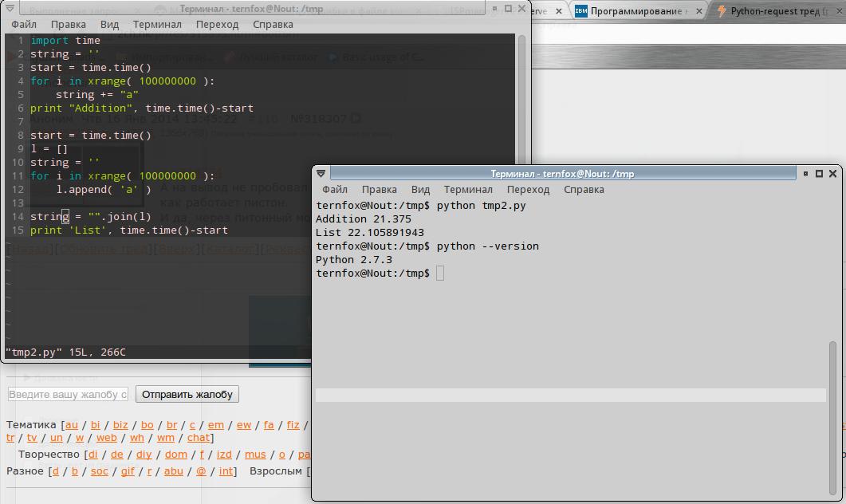Close the front terminal window
The width and height of the screenshot is (846, 504).
(x=832, y=173)
